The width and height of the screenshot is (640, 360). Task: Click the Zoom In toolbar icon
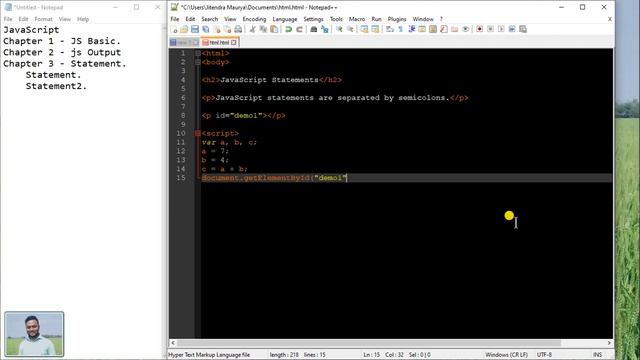point(339,29)
